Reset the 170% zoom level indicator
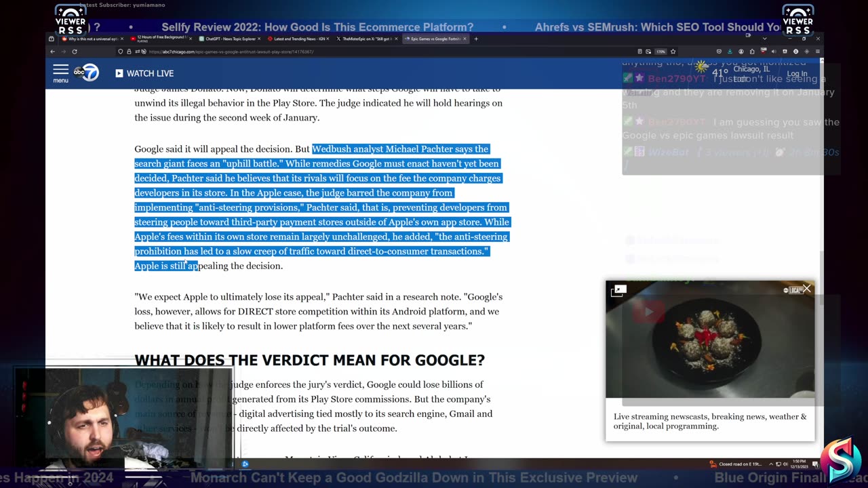Screen dimensions: 868x488 tap(660, 52)
